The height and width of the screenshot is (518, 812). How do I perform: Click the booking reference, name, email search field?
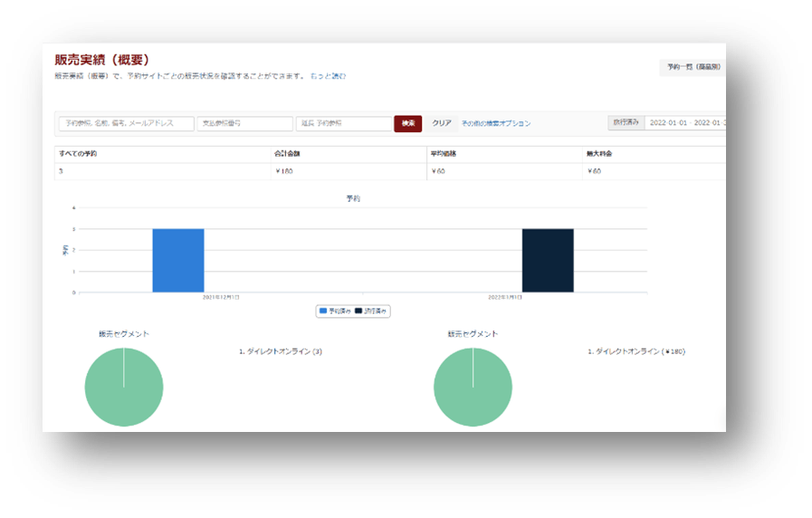pos(127,123)
